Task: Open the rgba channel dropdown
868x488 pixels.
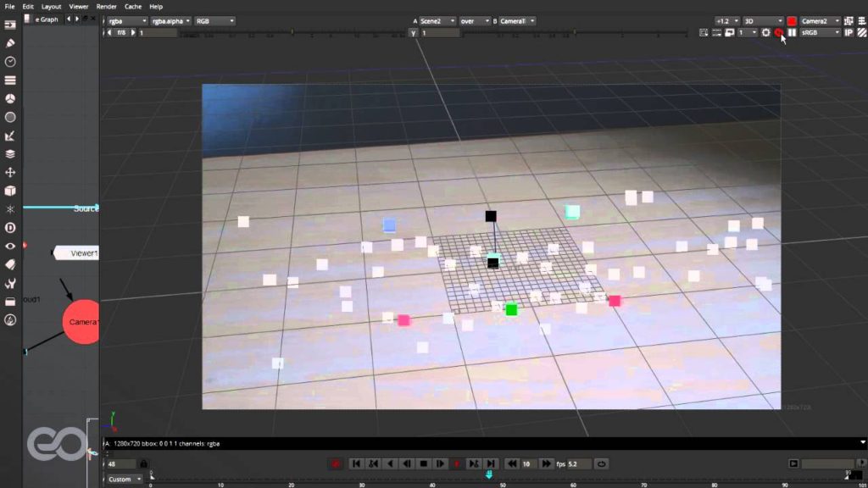Action: click(x=127, y=20)
